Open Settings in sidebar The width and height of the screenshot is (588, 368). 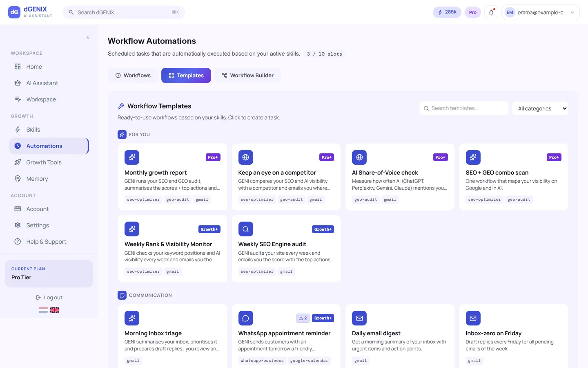point(49,225)
